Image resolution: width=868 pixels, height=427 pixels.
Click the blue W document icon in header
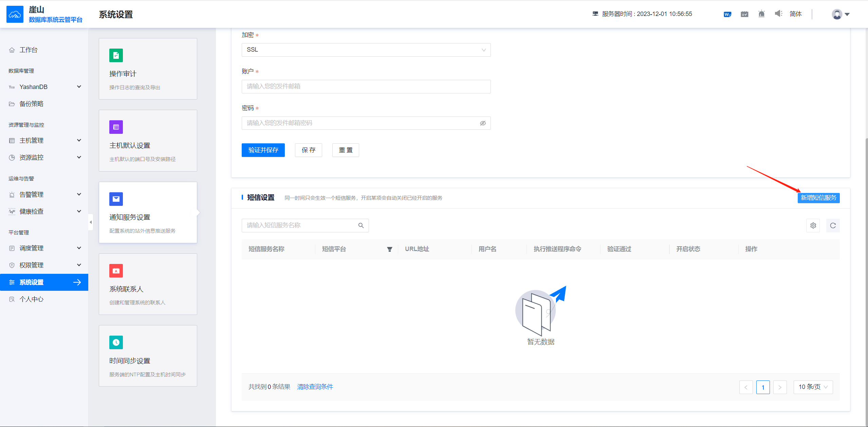(x=727, y=14)
